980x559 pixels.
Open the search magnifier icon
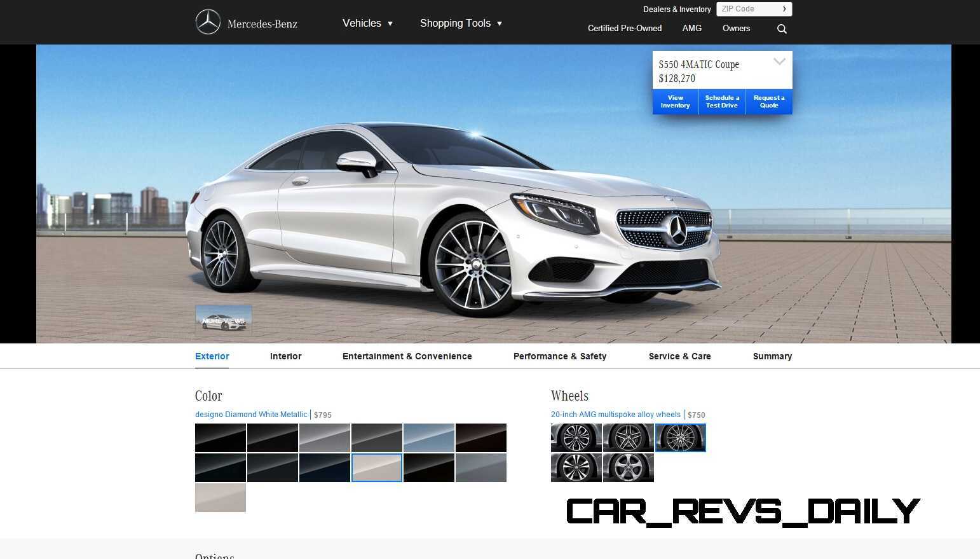point(782,29)
